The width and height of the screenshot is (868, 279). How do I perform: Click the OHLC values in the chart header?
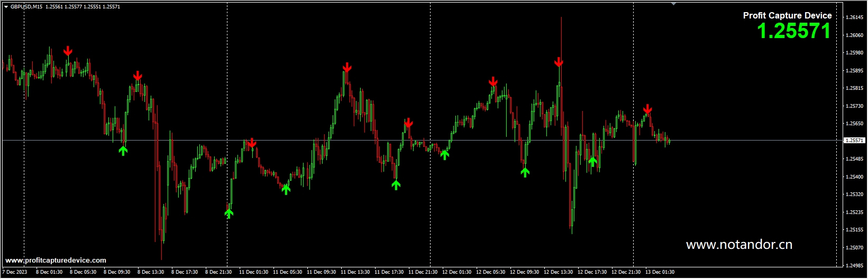coord(83,7)
